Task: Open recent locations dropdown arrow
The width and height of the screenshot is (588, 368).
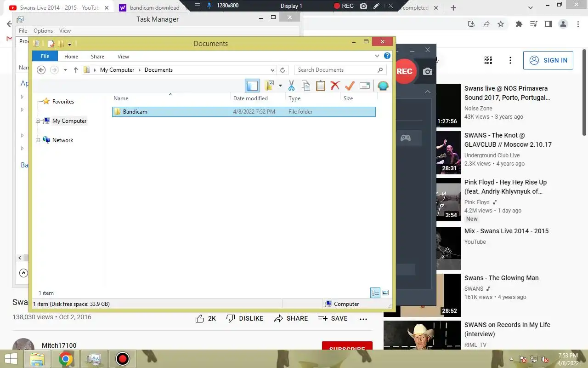Action: [65, 70]
